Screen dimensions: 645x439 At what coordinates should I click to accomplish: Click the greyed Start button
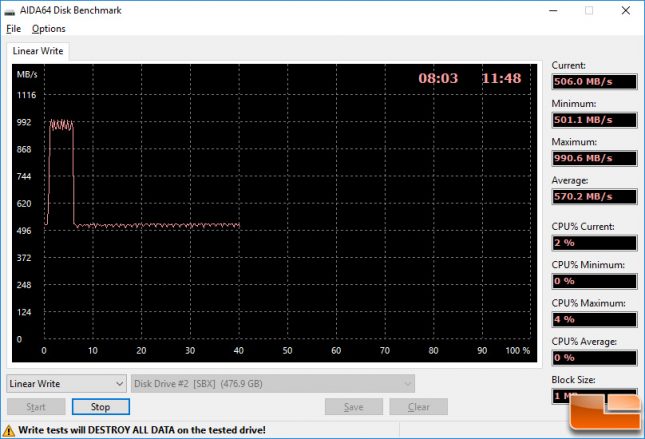tap(36, 407)
